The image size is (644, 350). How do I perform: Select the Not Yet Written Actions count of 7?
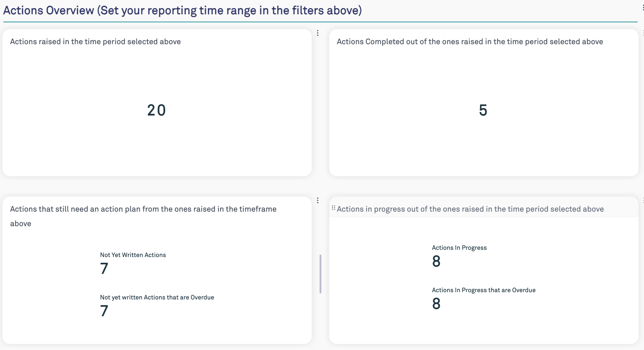click(x=104, y=269)
